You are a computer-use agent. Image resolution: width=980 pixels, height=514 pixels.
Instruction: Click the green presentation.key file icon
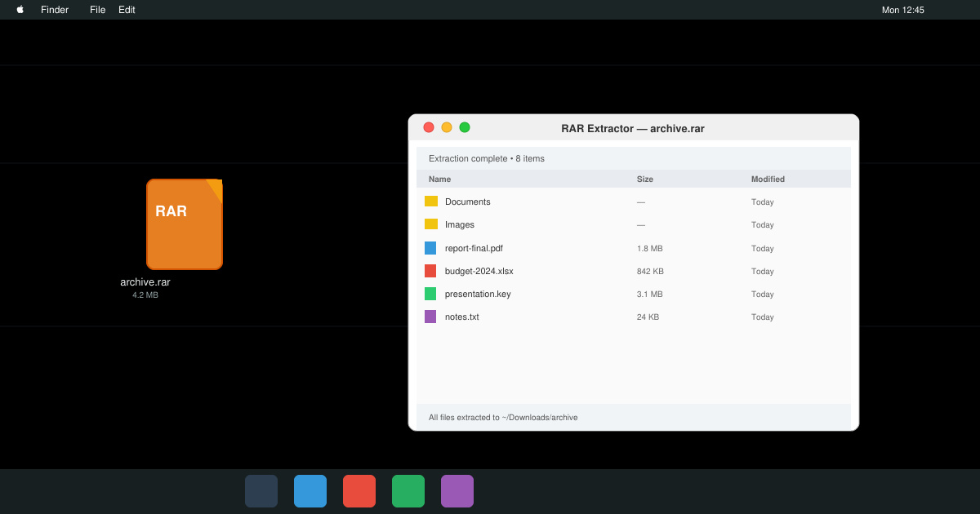(430, 294)
